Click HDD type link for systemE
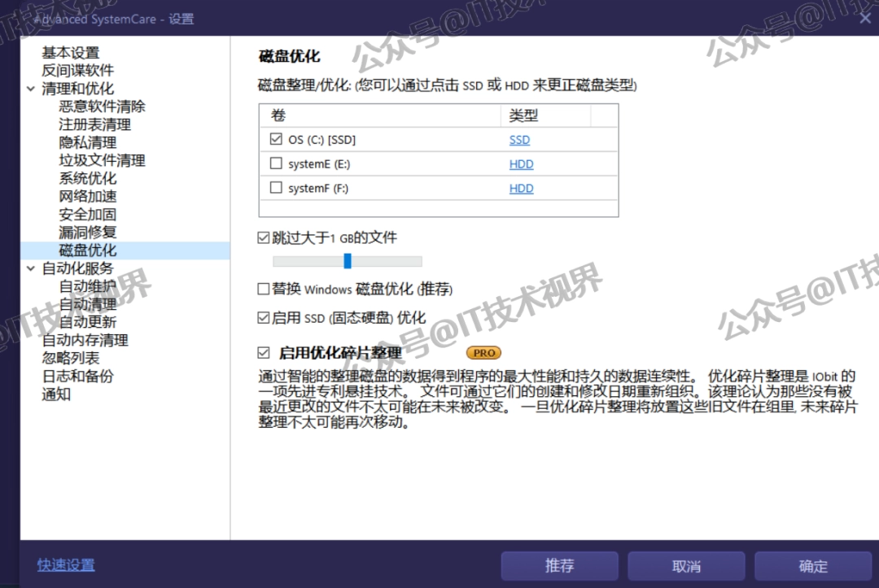Screen dimensions: 879x588 522,164
